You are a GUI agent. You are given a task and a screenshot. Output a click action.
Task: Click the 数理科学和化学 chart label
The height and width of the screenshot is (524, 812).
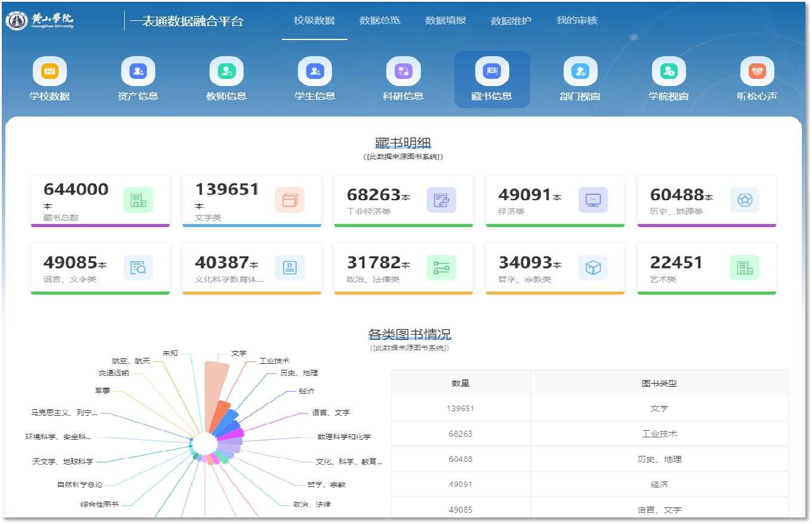tap(345, 437)
